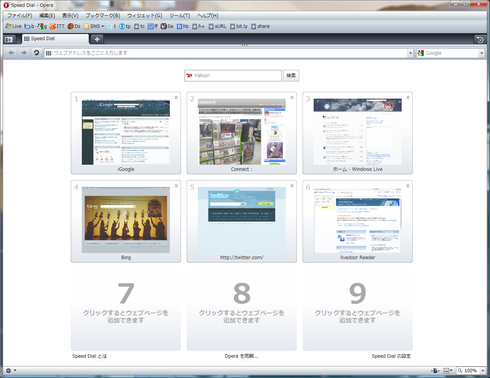Open the search engine dropdown beside Google
Screen dimensions: 490x378
coord(482,53)
